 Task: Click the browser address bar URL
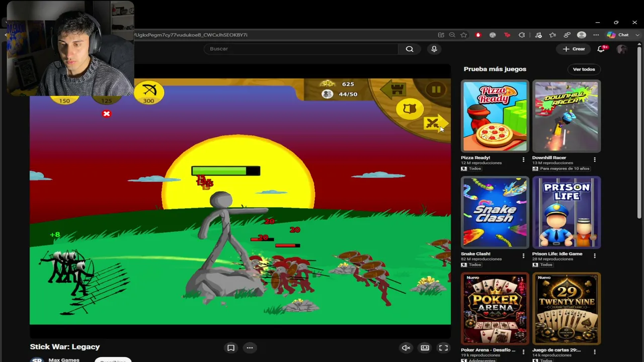(x=190, y=35)
